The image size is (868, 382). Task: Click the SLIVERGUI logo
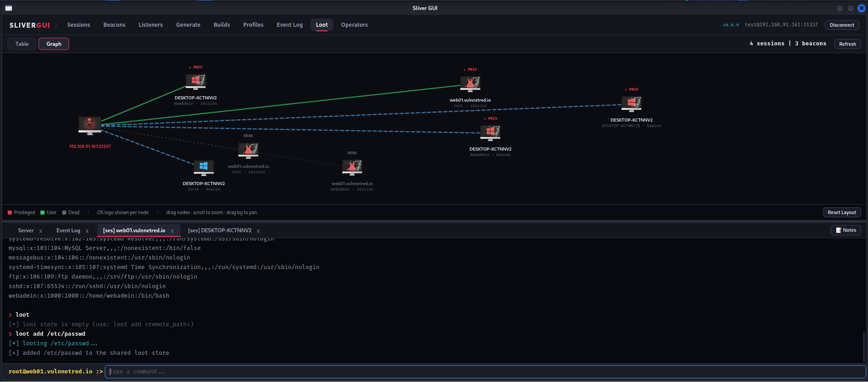point(30,25)
